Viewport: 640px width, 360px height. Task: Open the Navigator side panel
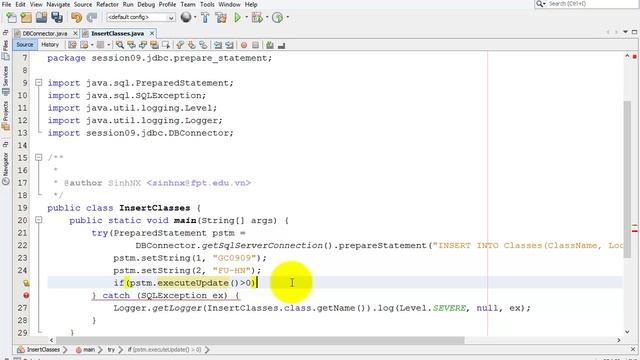[5, 168]
